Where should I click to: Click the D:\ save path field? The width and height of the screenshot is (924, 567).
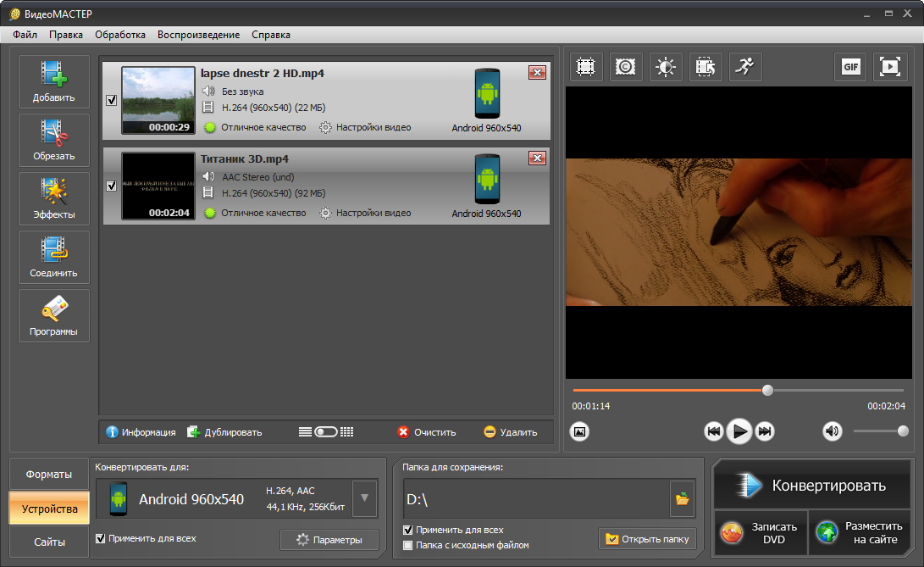pyautogui.click(x=536, y=499)
